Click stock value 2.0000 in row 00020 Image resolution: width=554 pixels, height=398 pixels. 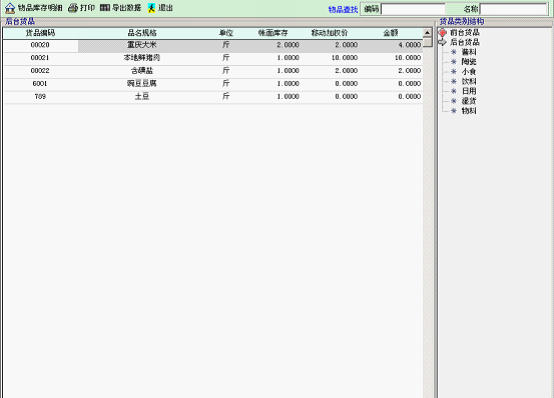pyautogui.click(x=288, y=45)
